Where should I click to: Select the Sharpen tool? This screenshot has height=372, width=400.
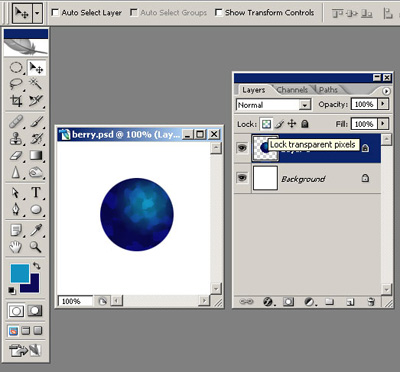[16, 173]
